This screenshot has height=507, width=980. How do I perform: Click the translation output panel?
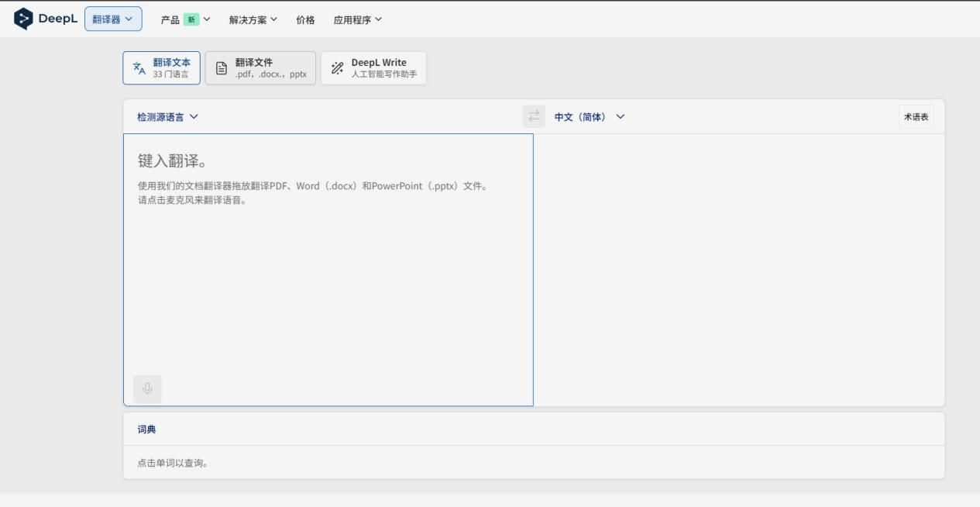(739, 270)
